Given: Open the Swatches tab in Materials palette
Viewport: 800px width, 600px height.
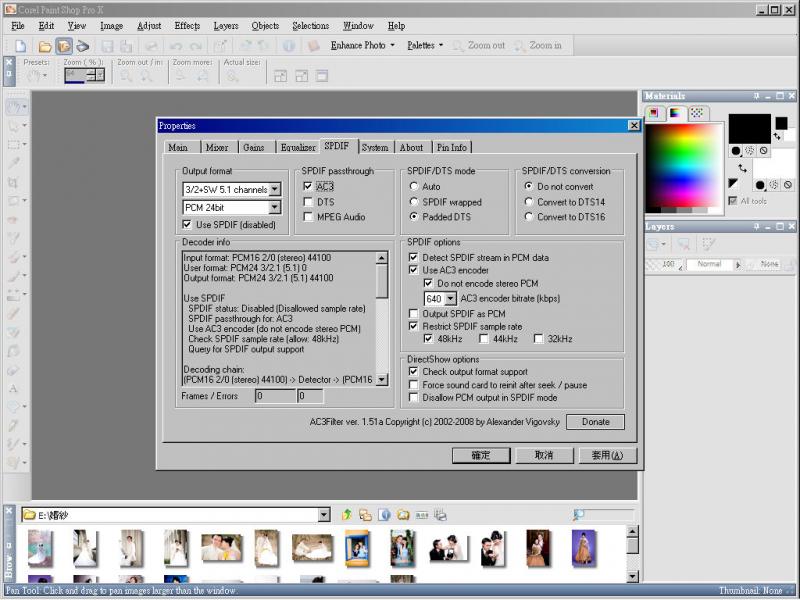Looking at the screenshot, I should pos(698,113).
